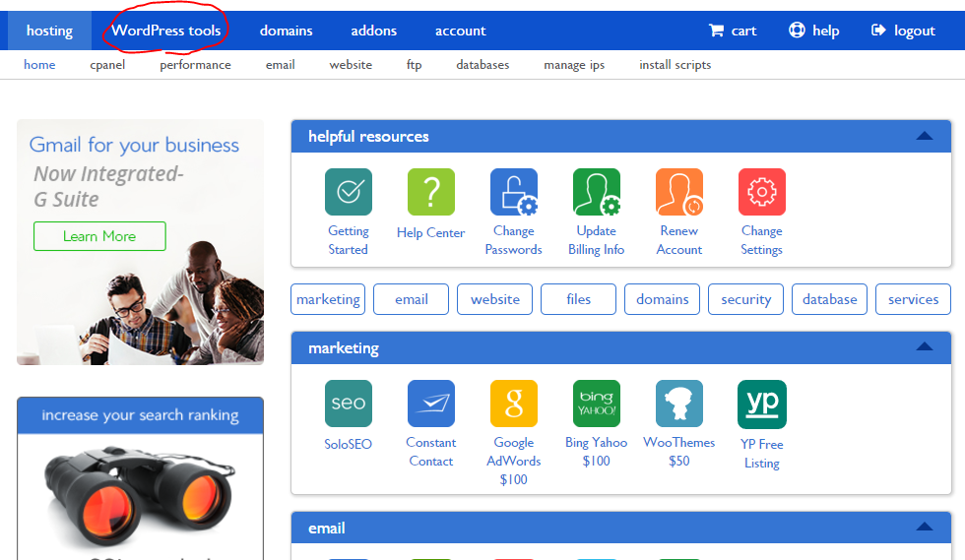Viewport: 965px width, 560px height.
Task: Launch the SoloSEO icon
Action: tap(349, 404)
